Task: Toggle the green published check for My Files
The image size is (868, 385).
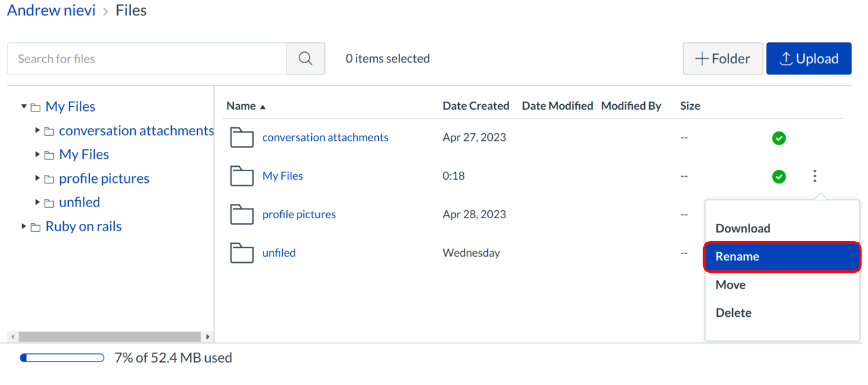Action: point(779,177)
